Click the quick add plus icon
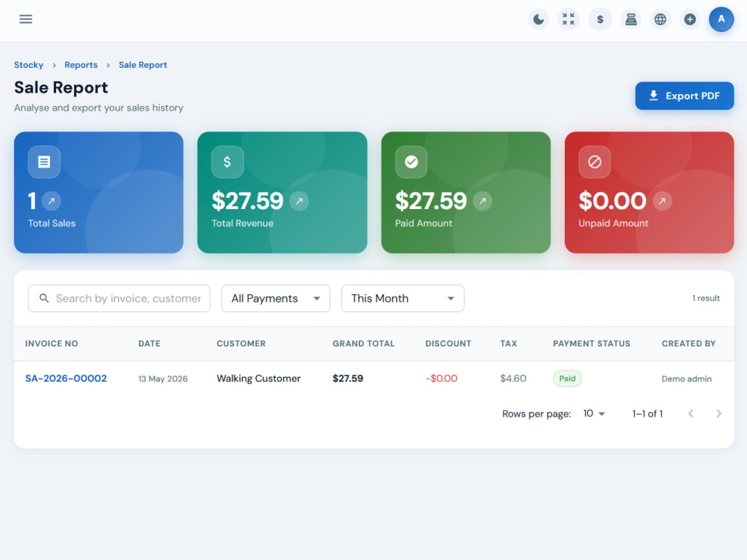 [x=689, y=19]
